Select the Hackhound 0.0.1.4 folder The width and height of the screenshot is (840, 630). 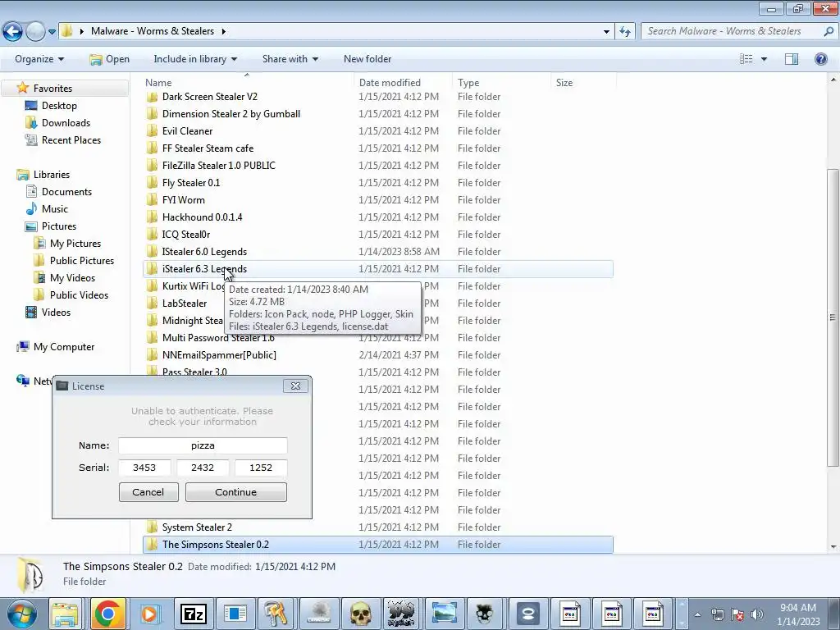202,217
